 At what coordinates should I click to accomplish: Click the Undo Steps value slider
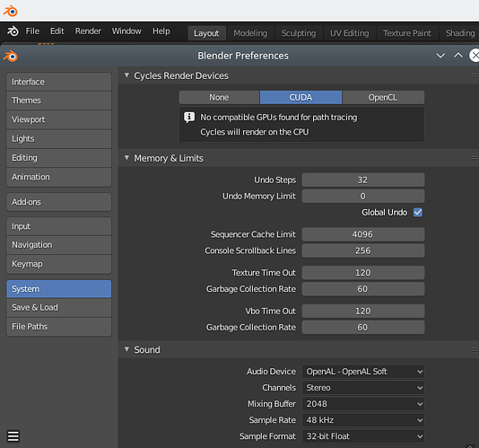pos(363,180)
